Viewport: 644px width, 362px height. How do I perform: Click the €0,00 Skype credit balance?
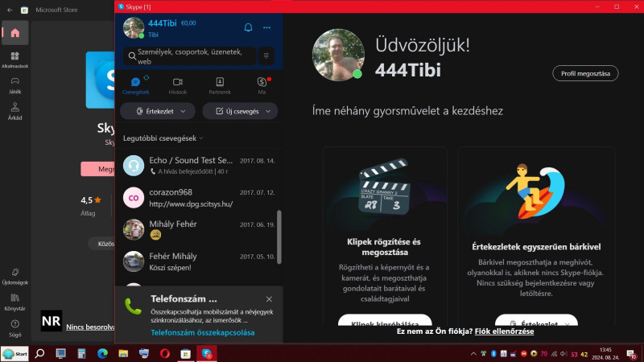[x=188, y=23]
